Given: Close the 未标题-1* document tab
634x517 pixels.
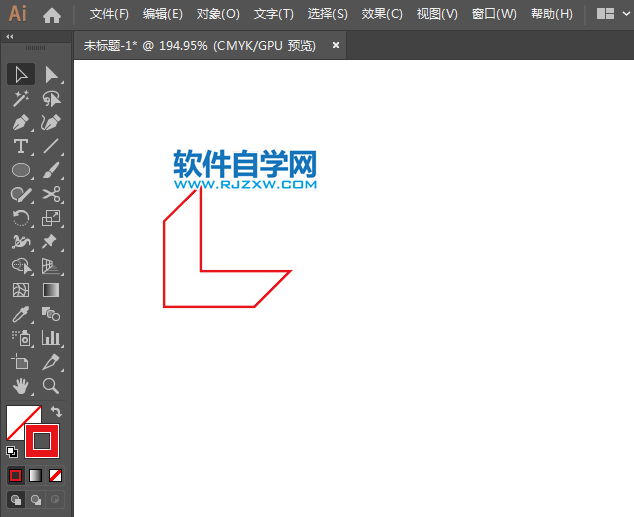Looking at the screenshot, I should 336,45.
